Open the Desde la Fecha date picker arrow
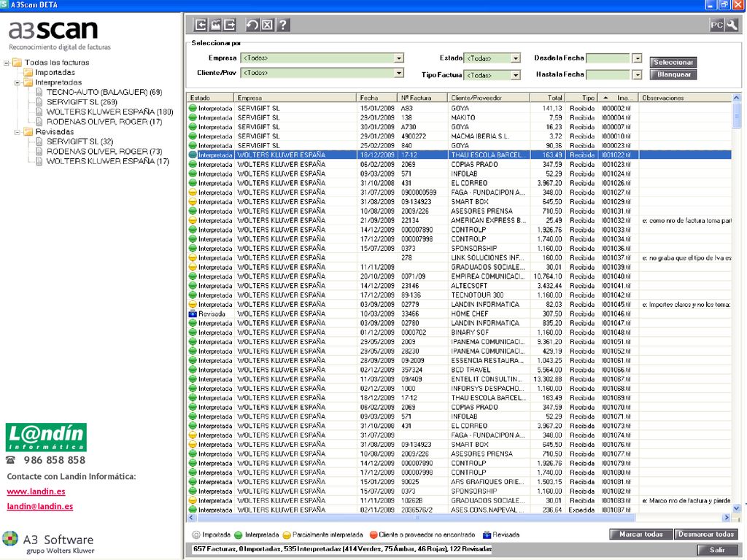 [x=637, y=58]
